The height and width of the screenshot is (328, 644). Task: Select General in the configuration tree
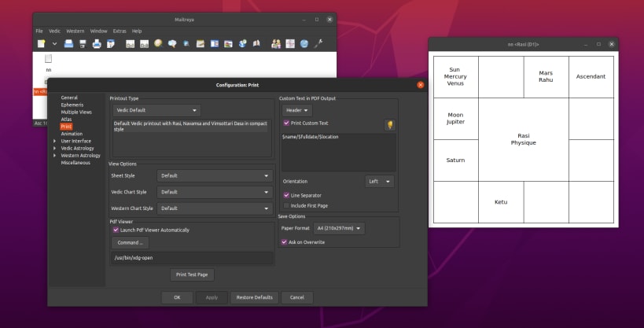pyautogui.click(x=69, y=98)
